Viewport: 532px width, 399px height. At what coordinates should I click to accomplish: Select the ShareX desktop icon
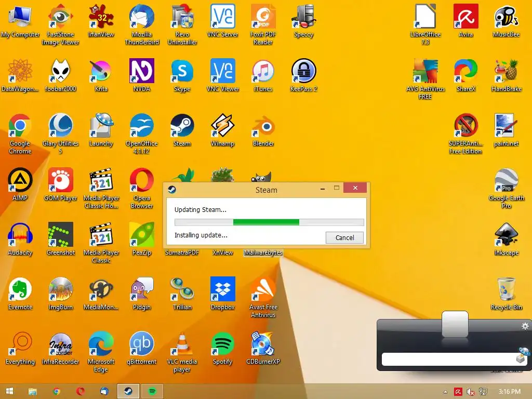(466, 76)
